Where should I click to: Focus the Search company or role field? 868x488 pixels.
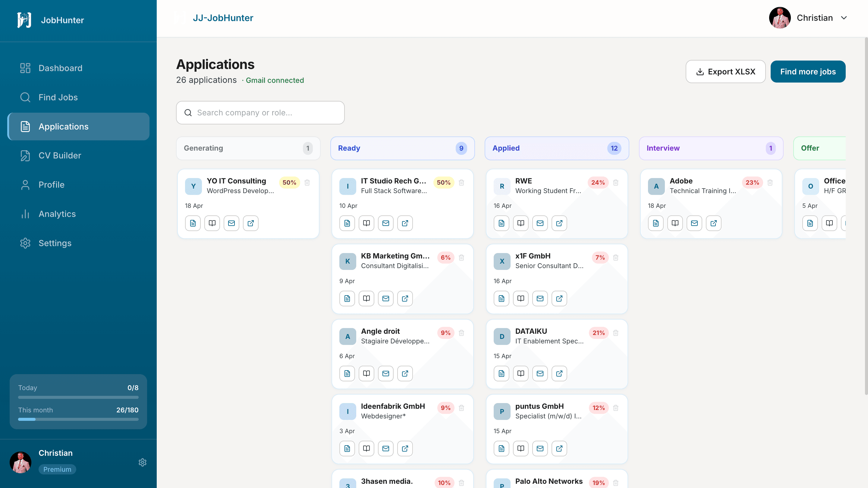260,113
